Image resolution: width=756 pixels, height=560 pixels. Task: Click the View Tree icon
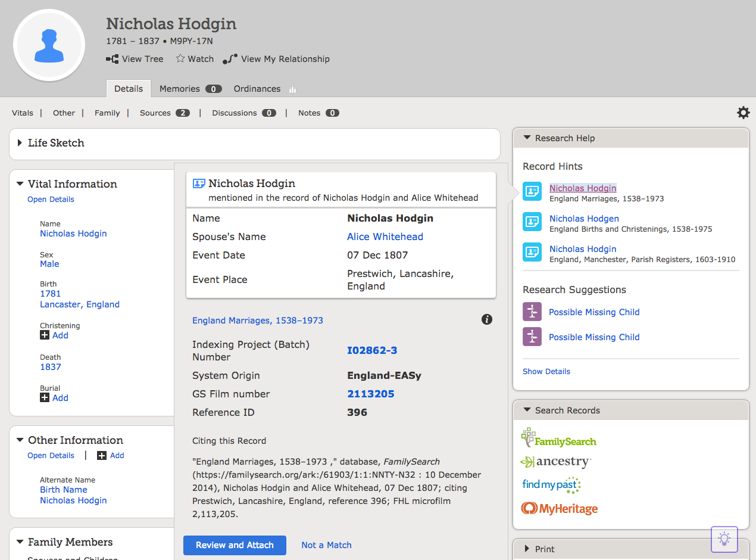click(112, 59)
